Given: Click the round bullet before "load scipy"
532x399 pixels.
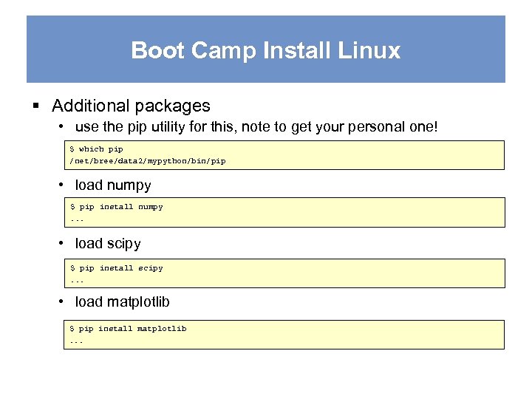Looking at the screenshot, I should [64, 244].
